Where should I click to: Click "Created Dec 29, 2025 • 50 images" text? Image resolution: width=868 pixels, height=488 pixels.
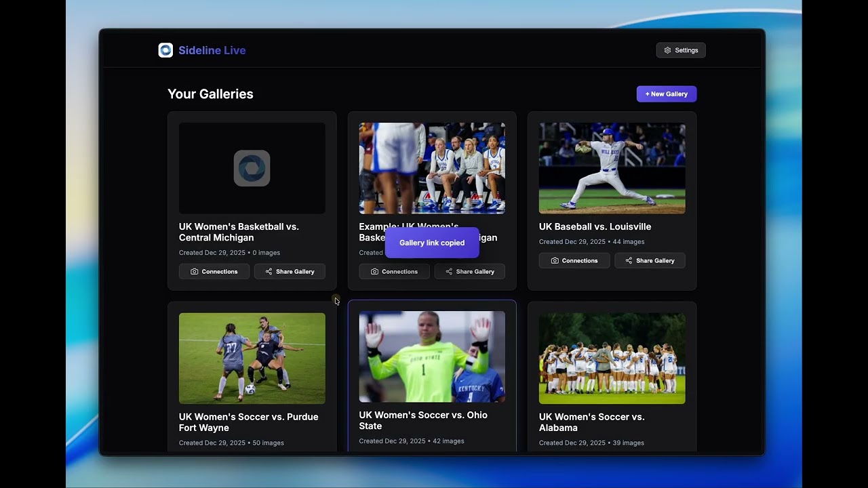tap(231, 443)
